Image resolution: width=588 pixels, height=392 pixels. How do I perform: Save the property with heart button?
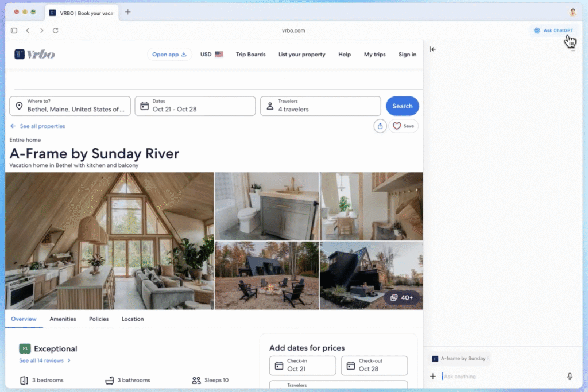pos(404,126)
